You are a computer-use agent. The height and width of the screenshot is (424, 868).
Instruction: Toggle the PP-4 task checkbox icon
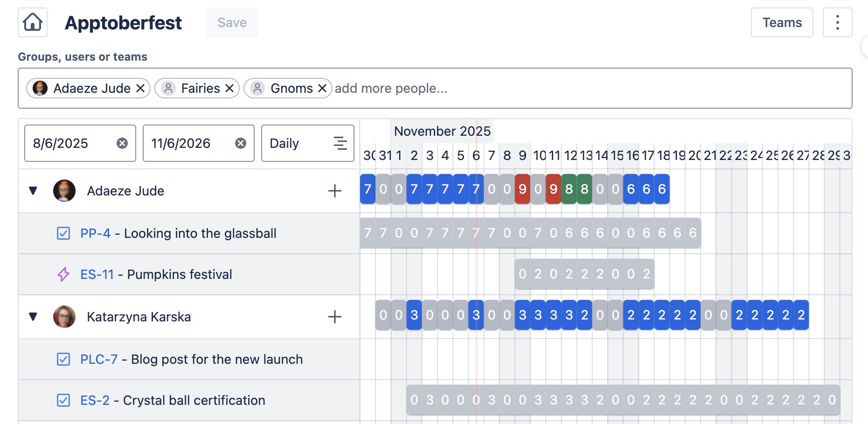(x=63, y=233)
